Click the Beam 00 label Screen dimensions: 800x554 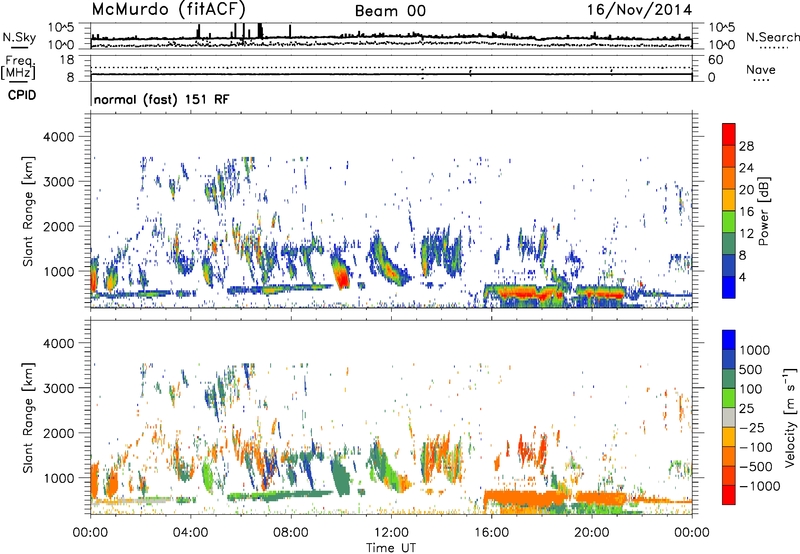click(390, 11)
